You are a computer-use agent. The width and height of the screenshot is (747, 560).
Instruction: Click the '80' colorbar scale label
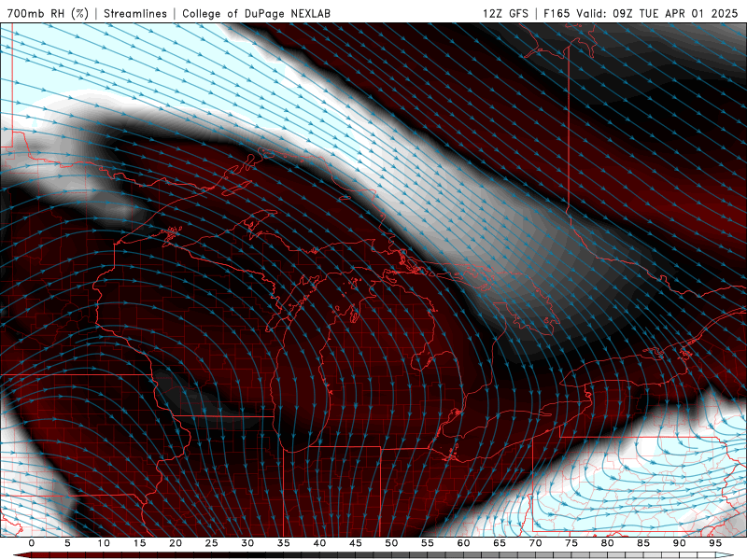click(x=608, y=543)
